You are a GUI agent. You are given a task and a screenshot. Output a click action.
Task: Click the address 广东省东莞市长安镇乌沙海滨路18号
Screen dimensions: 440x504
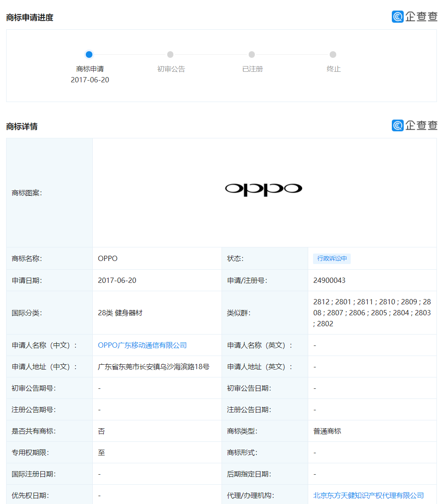tap(154, 367)
